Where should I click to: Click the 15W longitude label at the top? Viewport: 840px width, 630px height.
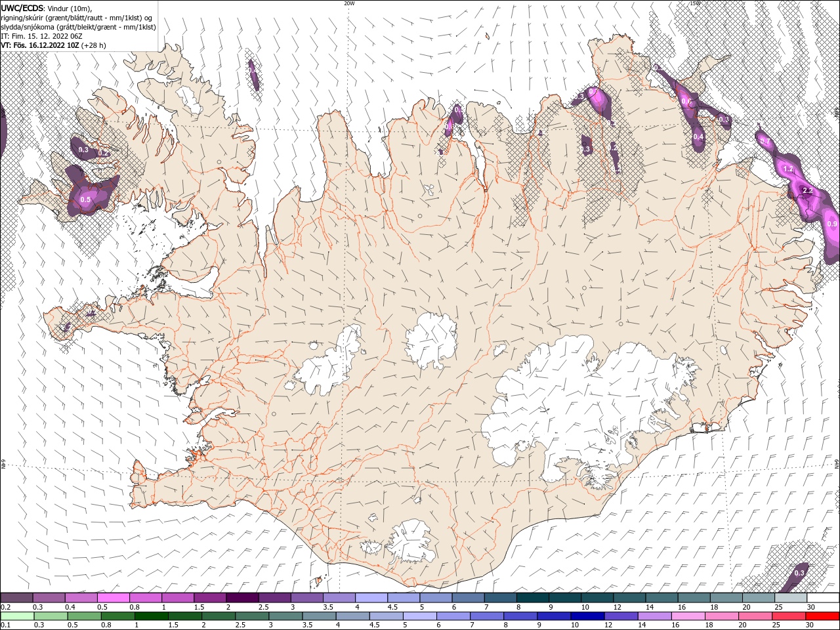tap(695, 3)
